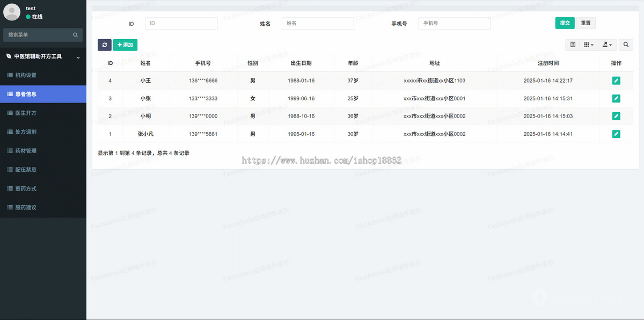This screenshot has height=320, width=644.
Task: Click the refresh icon above the table
Action: coord(104,45)
